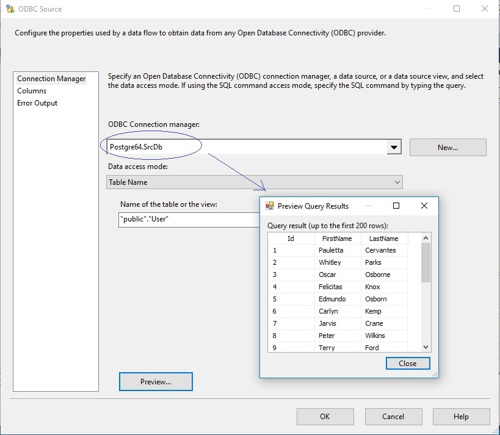Click the New... connection button
Viewport: 500px width, 435px height.
click(448, 147)
